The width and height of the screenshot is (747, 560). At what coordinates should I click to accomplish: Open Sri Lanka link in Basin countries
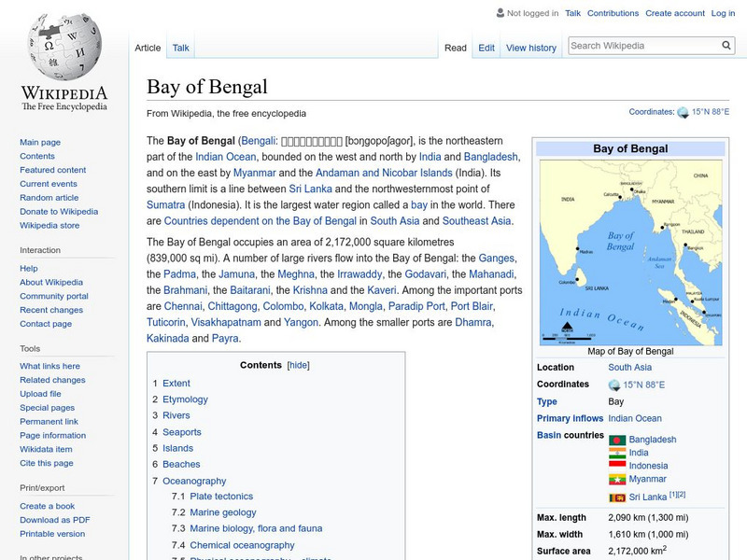tap(647, 497)
